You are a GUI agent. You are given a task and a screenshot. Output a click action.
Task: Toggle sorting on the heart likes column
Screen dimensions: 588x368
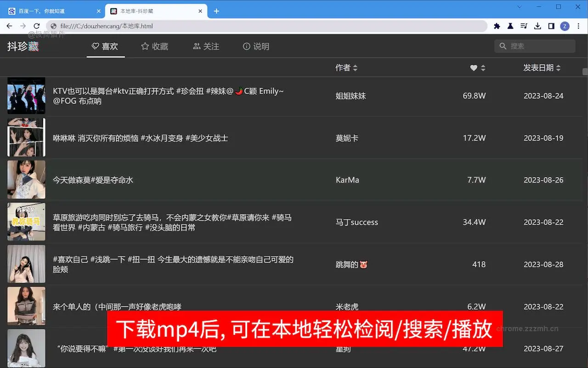[x=477, y=68]
